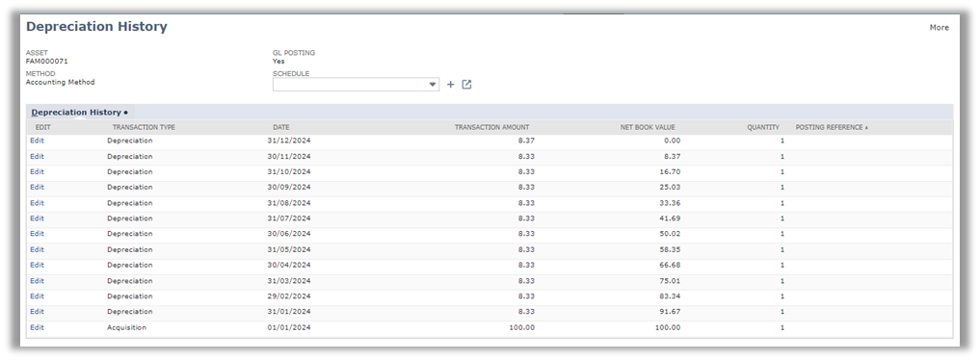This screenshot has height=360, width=980.
Task: Sort by Posting Reference column header
Action: pyautogui.click(x=832, y=127)
